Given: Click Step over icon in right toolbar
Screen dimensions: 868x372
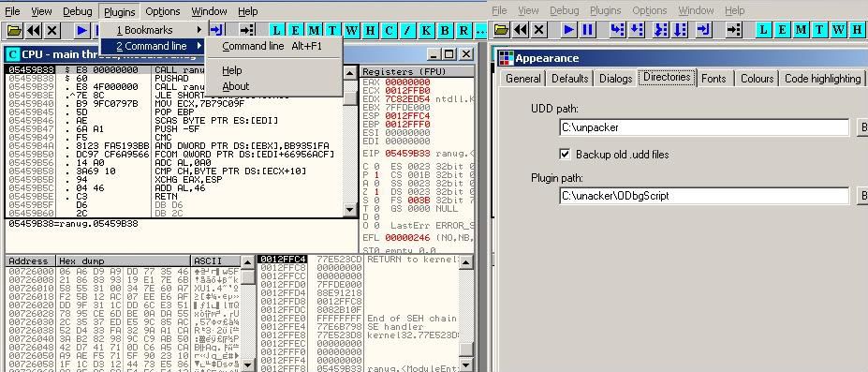Looking at the screenshot, I should click(637, 30).
